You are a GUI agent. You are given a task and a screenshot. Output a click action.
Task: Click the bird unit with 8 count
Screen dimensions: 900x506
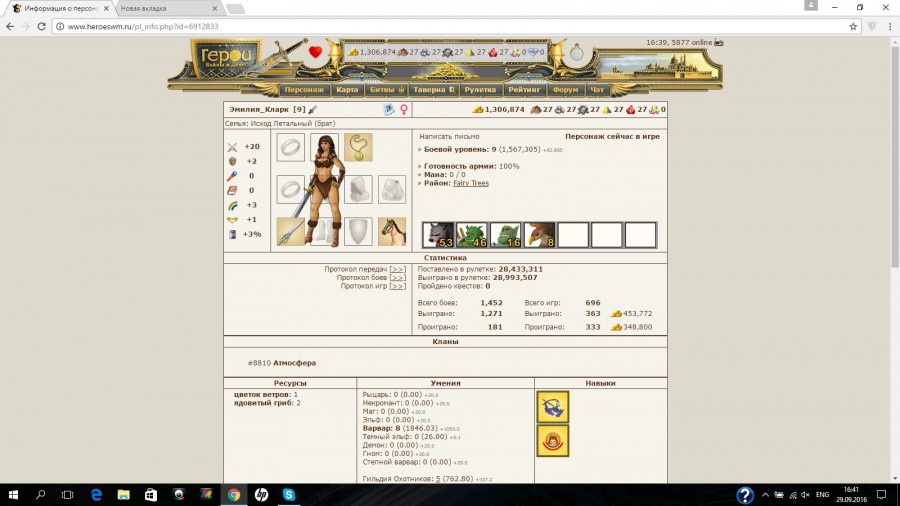pyautogui.click(x=540, y=235)
